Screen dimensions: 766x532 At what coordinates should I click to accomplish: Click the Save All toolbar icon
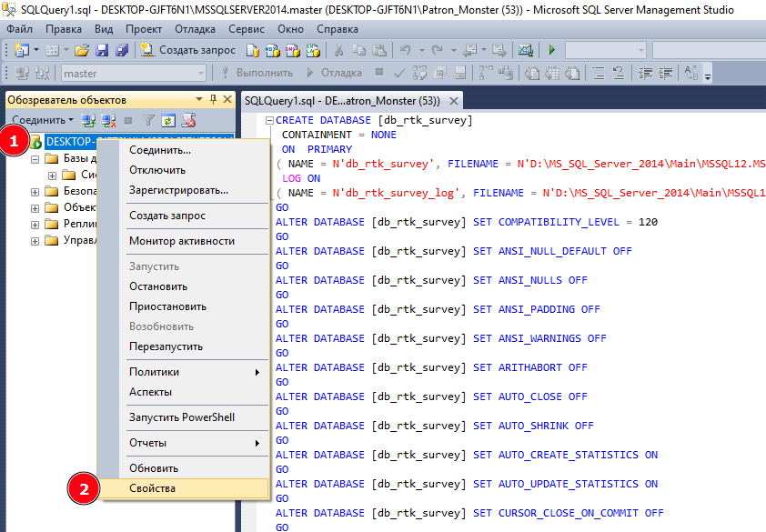(x=122, y=50)
